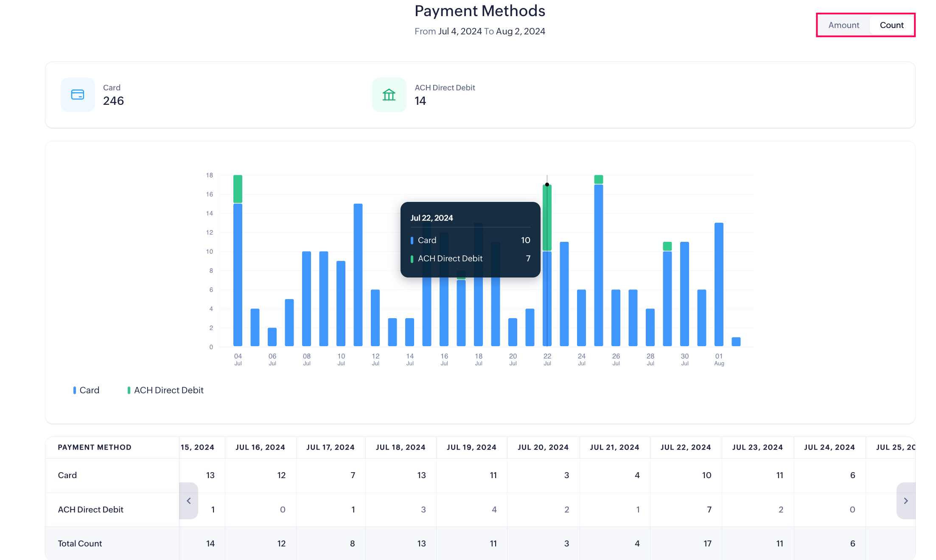Toggle Card series in chart legend

86,390
